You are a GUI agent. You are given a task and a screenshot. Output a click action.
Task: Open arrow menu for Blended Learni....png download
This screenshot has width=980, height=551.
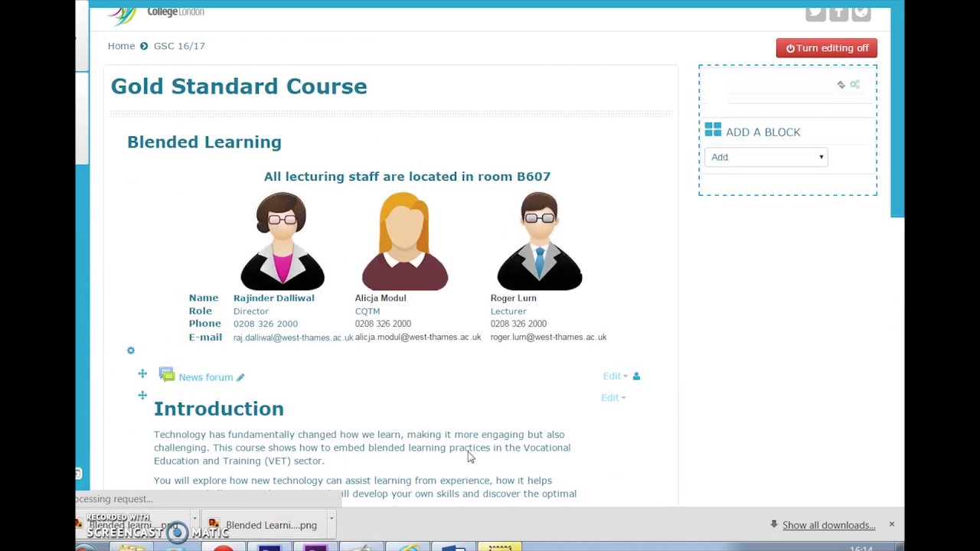331,519
